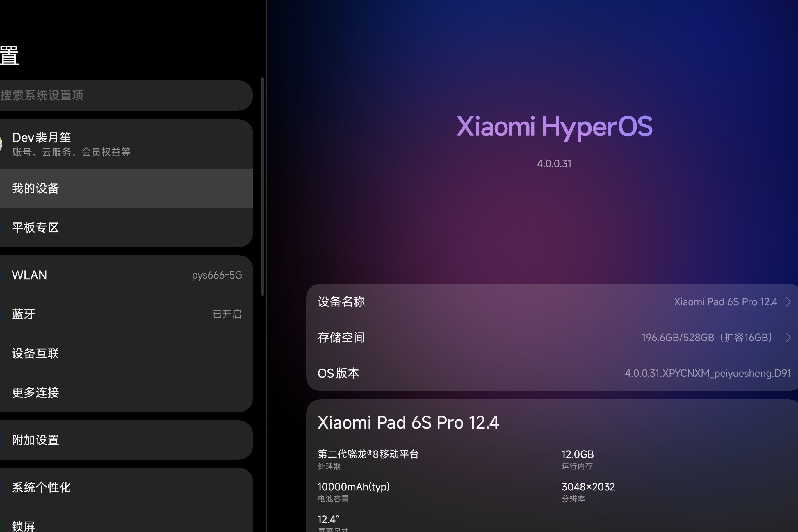Click the 第二代骁龙®8移动平台 processor text

(x=368, y=454)
